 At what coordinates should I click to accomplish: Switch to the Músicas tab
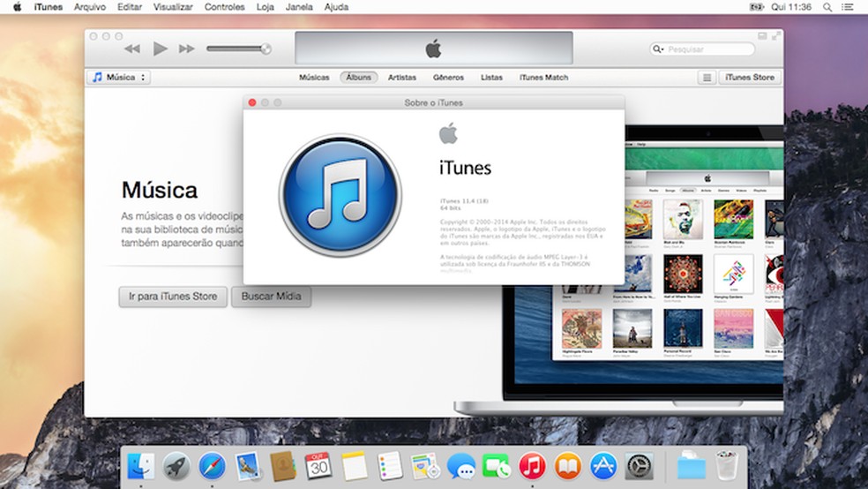coord(314,78)
